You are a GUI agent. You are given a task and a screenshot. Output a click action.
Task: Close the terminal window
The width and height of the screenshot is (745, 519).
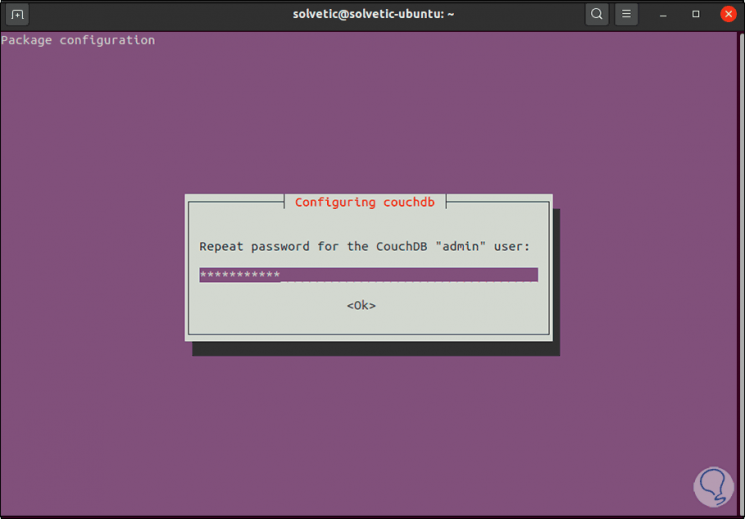[728, 14]
